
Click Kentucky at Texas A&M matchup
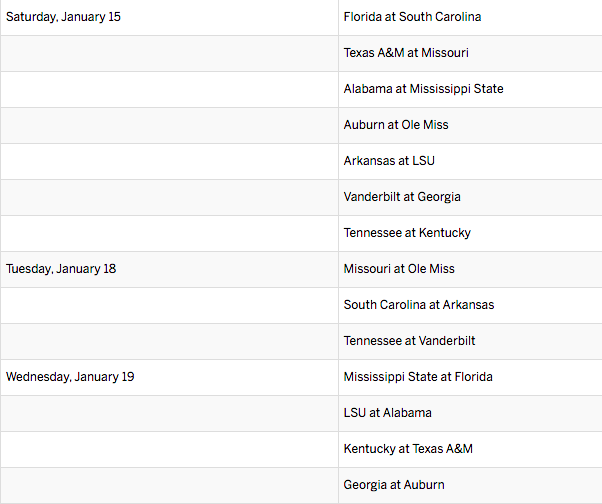[408, 449]
